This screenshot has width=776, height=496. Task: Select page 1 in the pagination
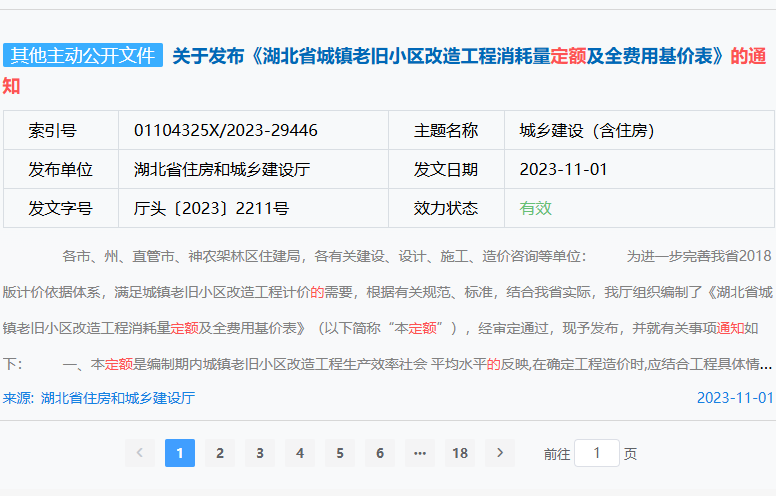[x=180, y=453]
